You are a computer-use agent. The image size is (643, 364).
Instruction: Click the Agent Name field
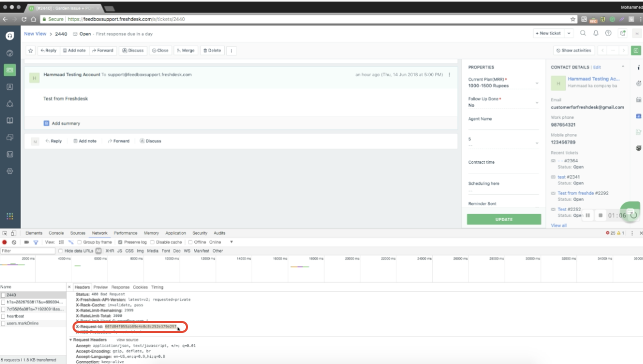pos(503,123)
